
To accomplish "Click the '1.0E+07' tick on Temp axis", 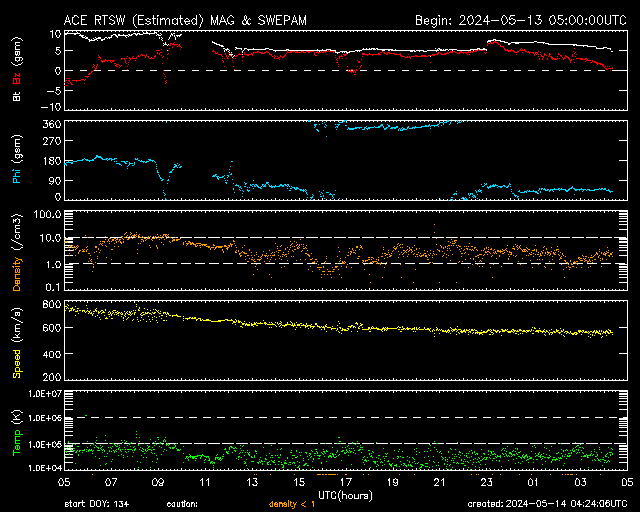I will coord(45,394).
